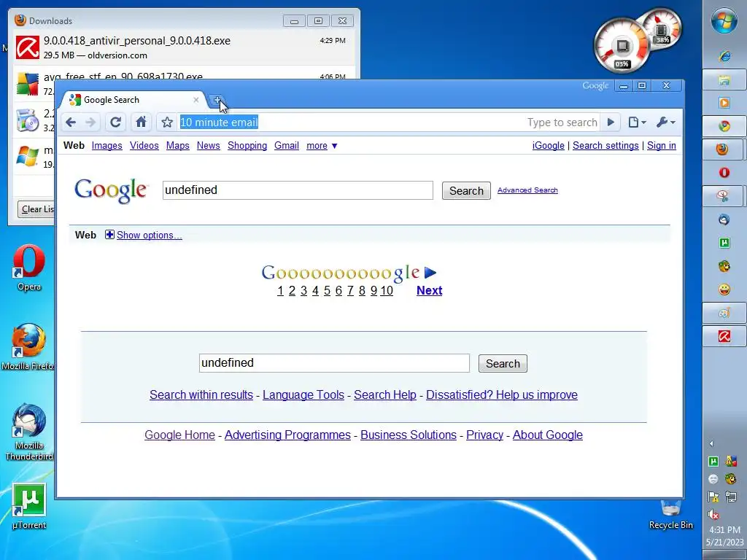
Task: Expand the 'more' dropdown
Action: [322, 146]
